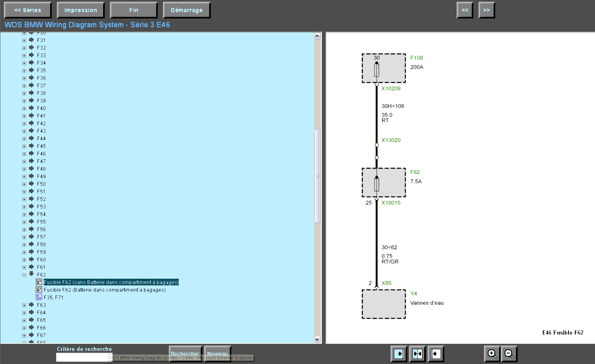
Task: Expand the F40 tree node
Action: [x=24, y=108]
